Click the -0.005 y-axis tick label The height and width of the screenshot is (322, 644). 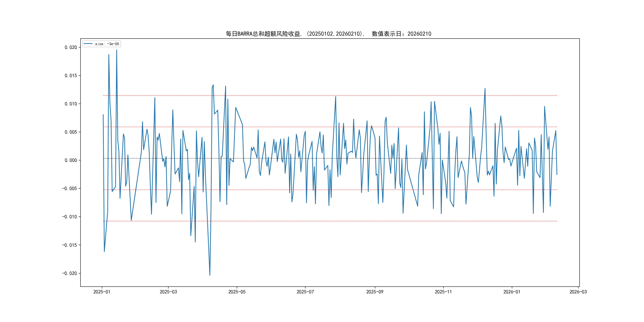click(70, 188)
